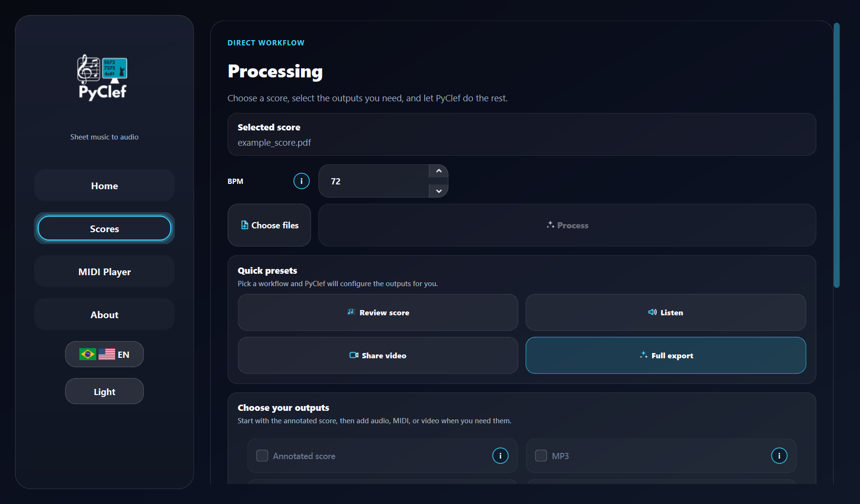Select the Full export preset

point(666,355)
